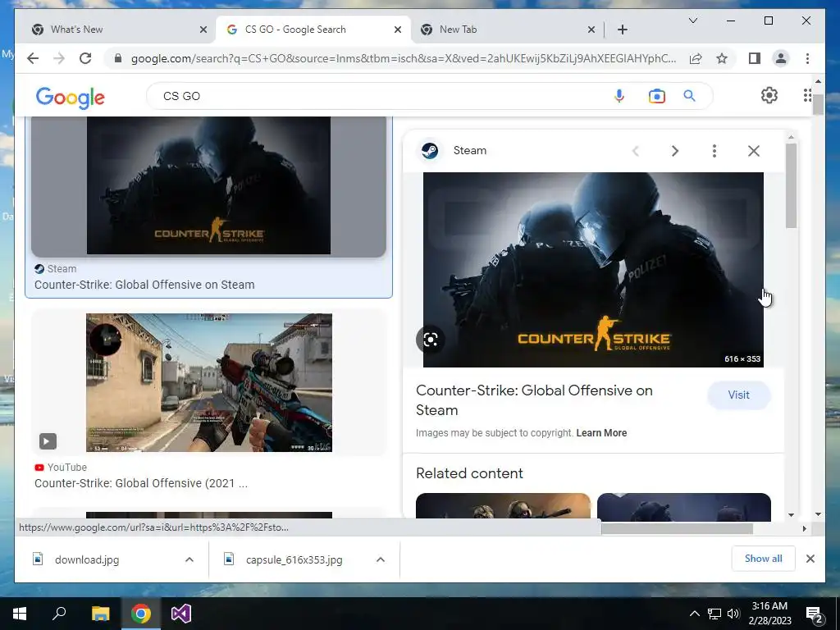The width and height of the screenshot is (840, 630).
Task: Open new tab with plus button
Action: click(622, 30)
